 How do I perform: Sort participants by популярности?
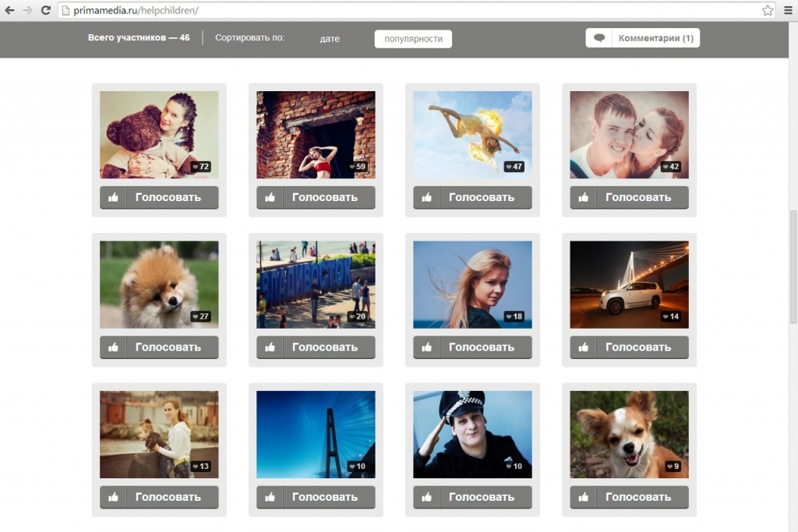pyautogui.click(x=413, y=39)
